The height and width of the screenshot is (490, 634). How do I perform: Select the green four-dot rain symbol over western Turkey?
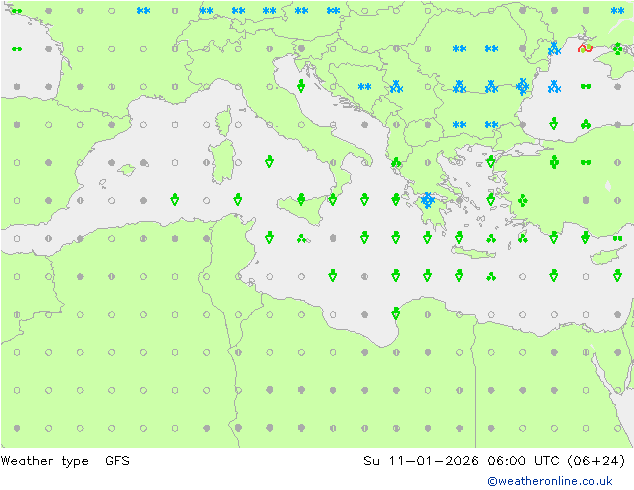522,200
